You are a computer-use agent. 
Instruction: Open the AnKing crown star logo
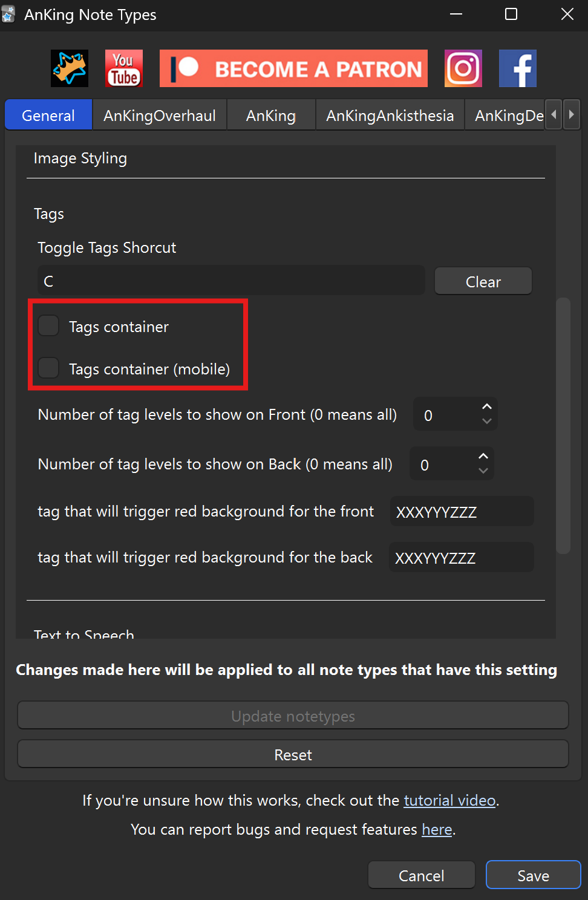click(x=70, y=68)
